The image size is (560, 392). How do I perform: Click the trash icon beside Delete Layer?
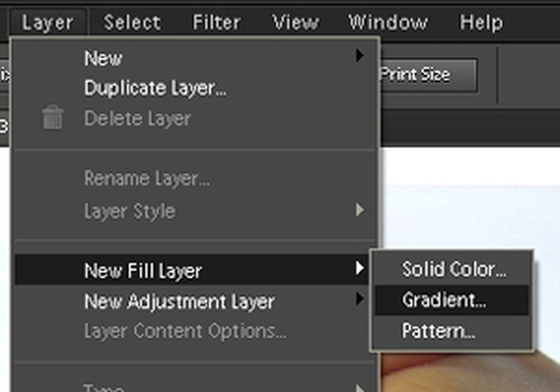pyautogui.click(x=52, y=118)
